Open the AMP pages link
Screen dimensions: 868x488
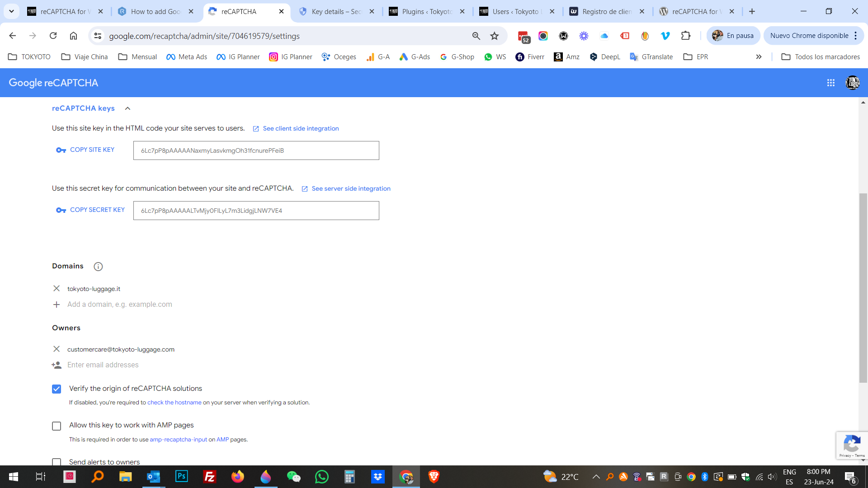tap(222, 440)
